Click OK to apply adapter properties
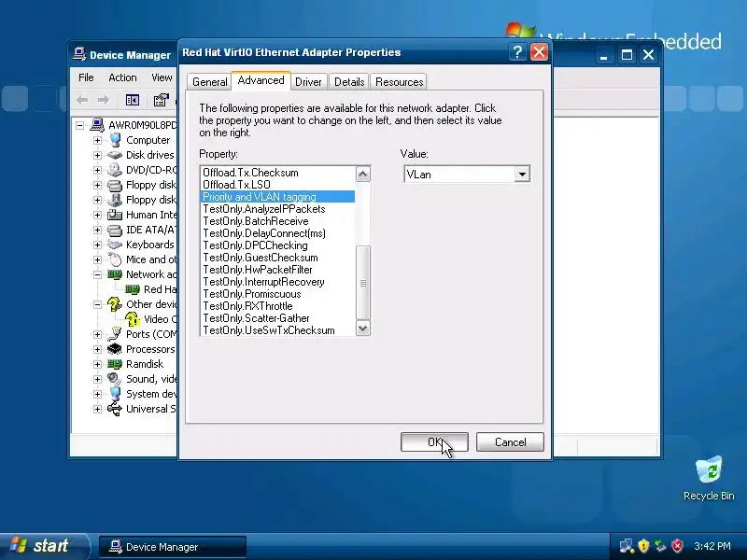 tap(434, 442)
